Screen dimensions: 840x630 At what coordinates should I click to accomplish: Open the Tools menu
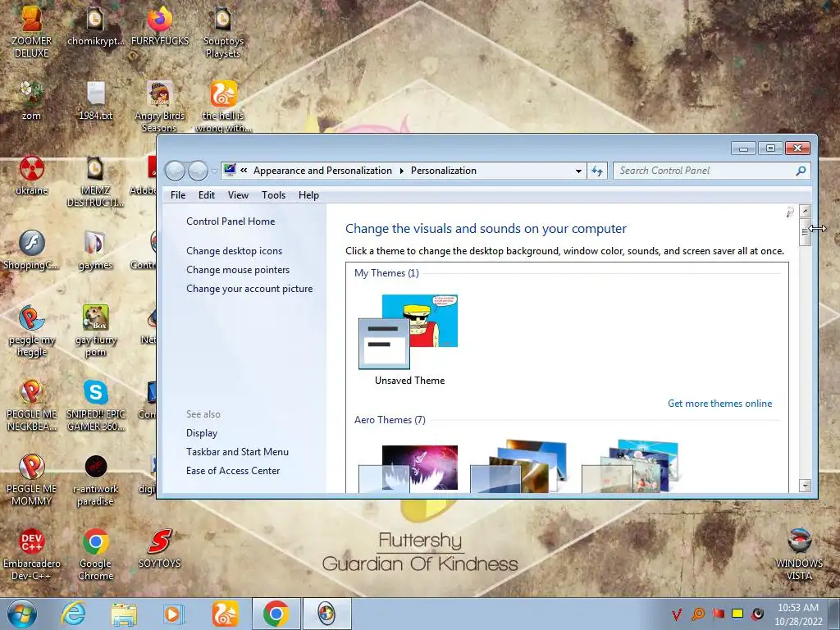[273, 195]
